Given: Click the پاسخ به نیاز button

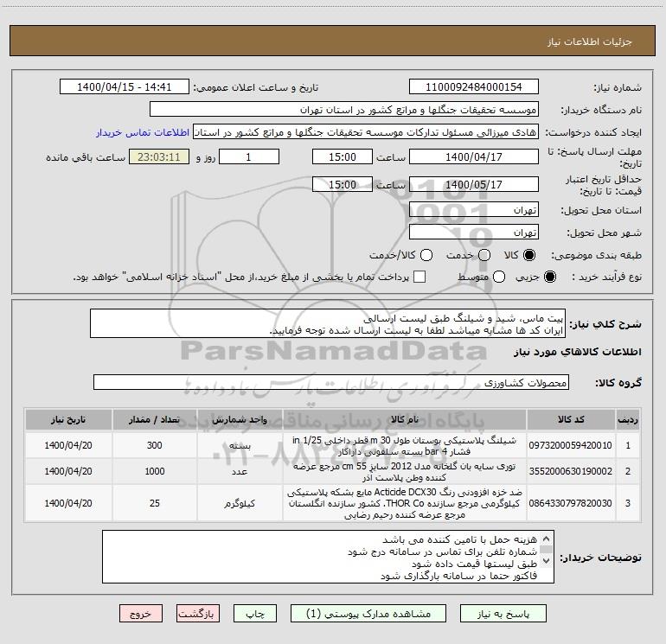Looking at the screenshot, I should tap(503, 614).
